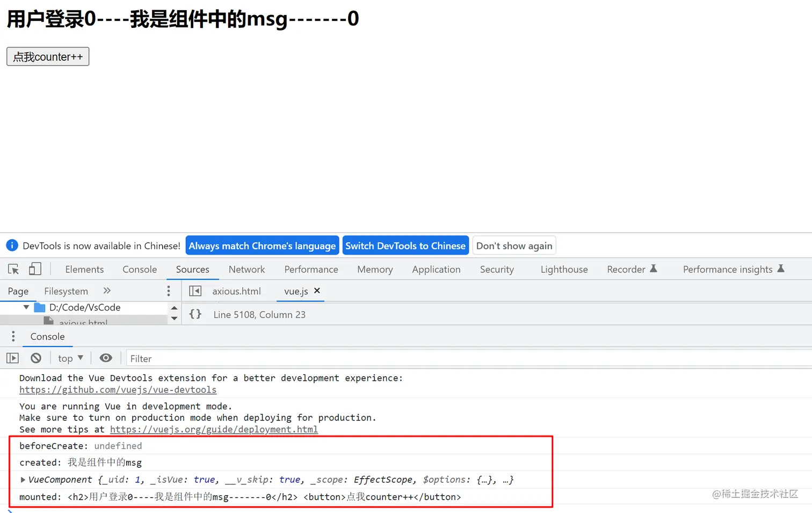Select the D:/Code/VsCode folder icon

[x=40, y=307]
